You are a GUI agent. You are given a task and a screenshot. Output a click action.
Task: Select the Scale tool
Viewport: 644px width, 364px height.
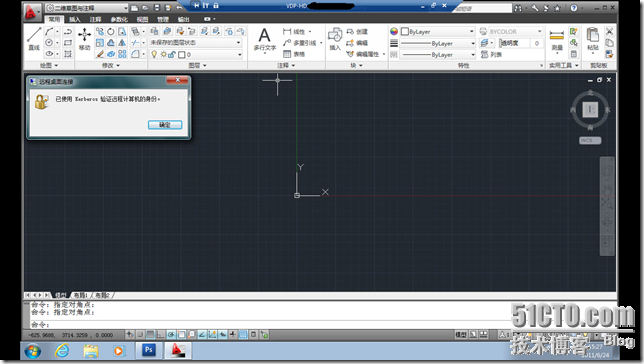99,42
